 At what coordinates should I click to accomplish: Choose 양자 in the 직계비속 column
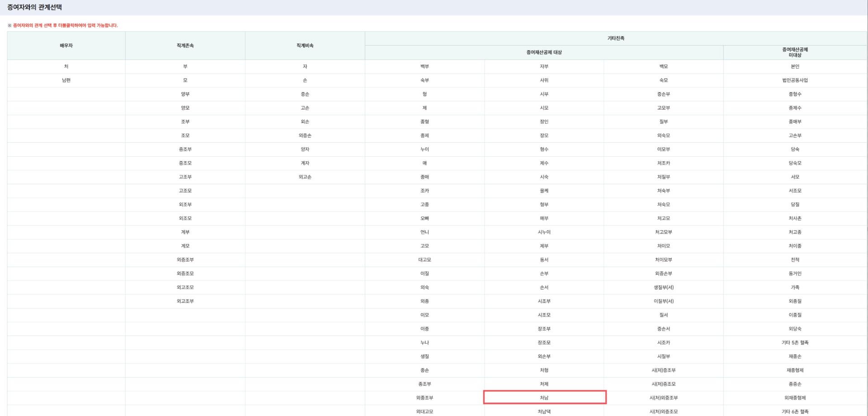pos(305,150)
